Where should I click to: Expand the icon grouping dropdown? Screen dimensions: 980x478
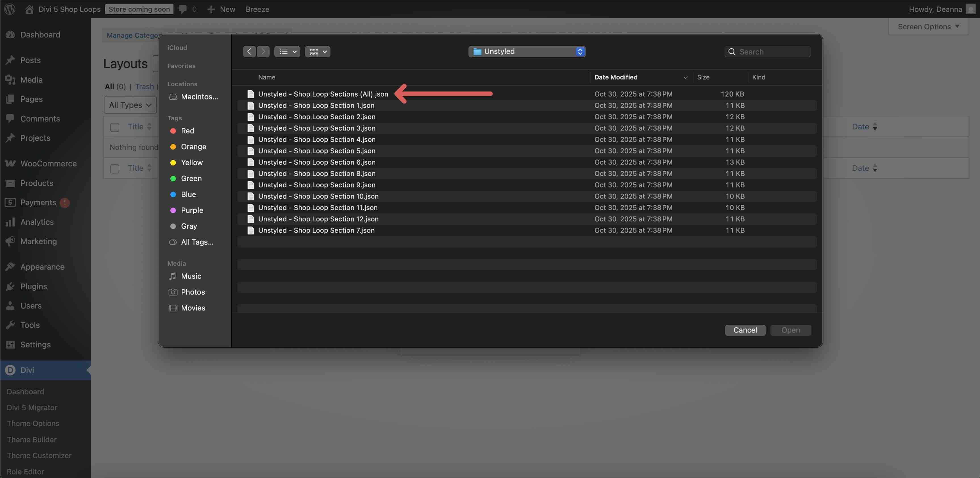click(318, 51)
